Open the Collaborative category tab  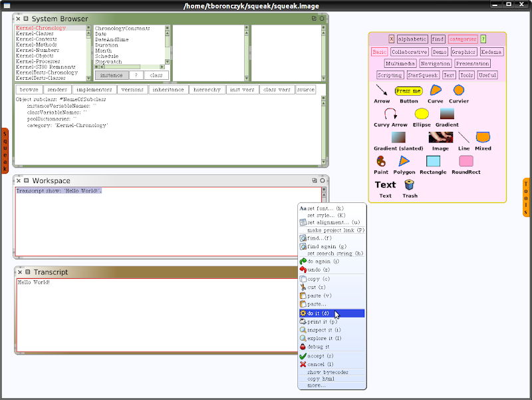(409, 52)
